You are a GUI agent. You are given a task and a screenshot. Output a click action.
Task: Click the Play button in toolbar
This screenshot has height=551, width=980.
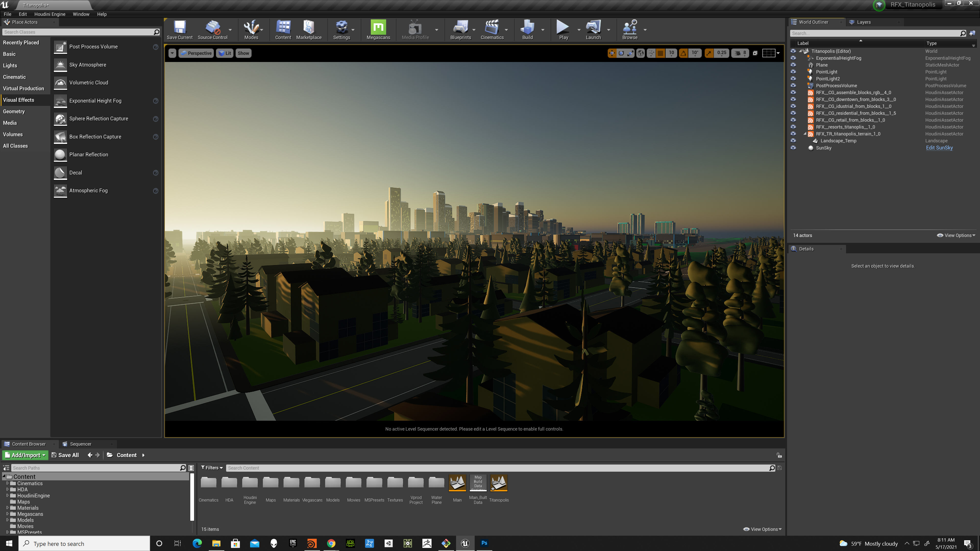(x=563, y=27)
